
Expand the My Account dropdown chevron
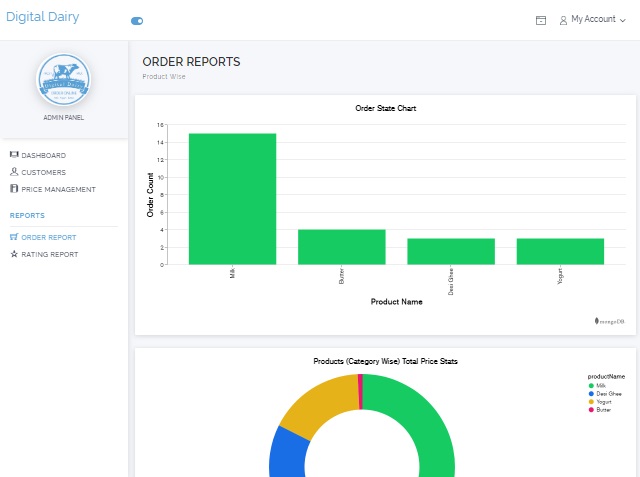(x=622, y=20)
